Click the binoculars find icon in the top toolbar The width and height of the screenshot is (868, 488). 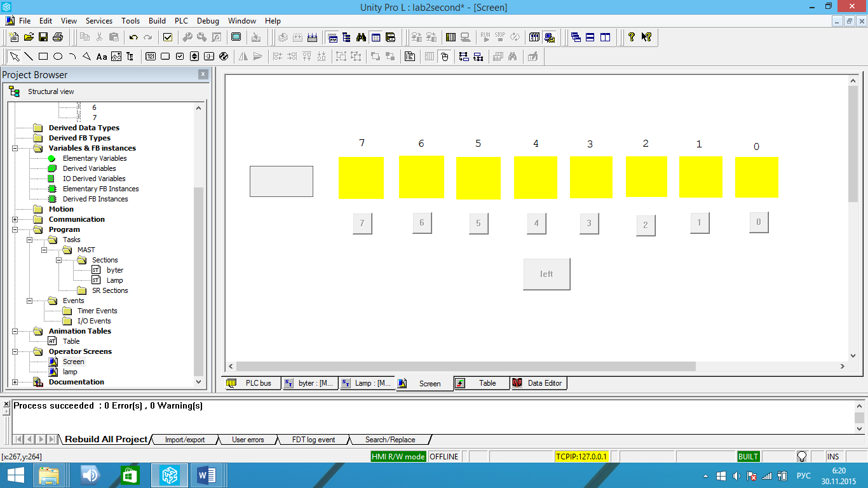point(361,37)
